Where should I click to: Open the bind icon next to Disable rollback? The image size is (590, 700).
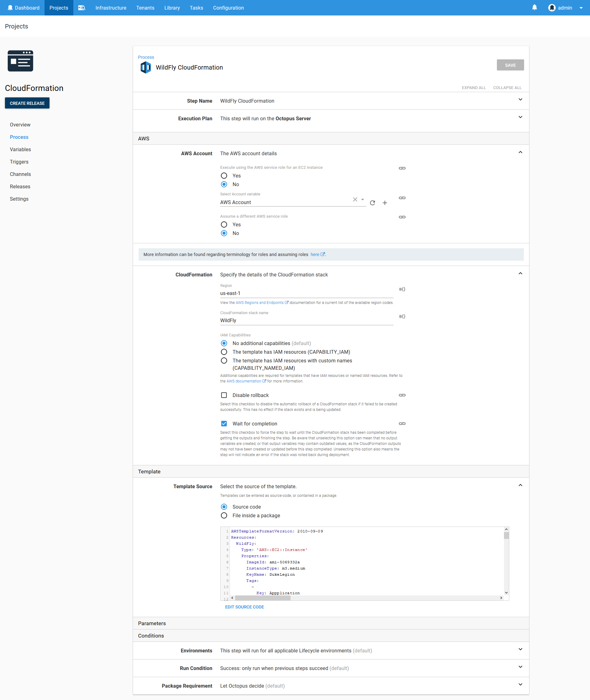[402, 395]
